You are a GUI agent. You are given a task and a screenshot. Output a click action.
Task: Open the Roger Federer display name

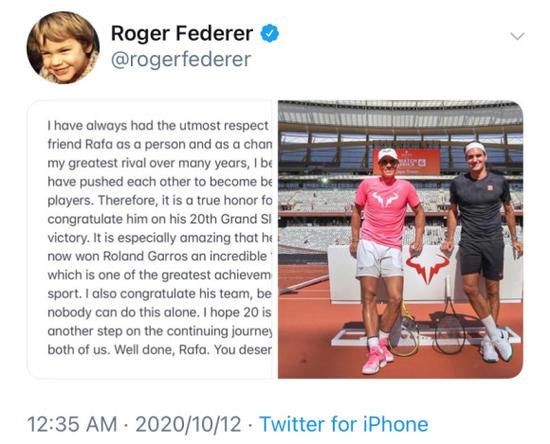coord(182,34)
